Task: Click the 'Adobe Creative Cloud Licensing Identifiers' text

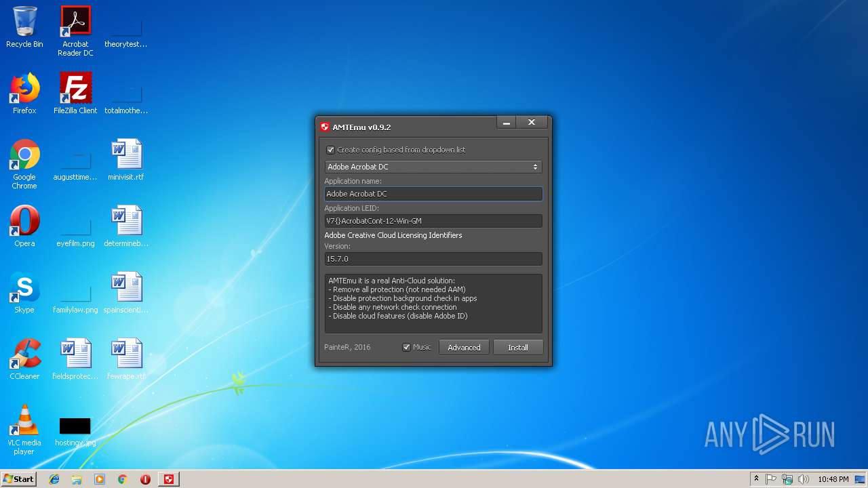Action: click(393, 235)
